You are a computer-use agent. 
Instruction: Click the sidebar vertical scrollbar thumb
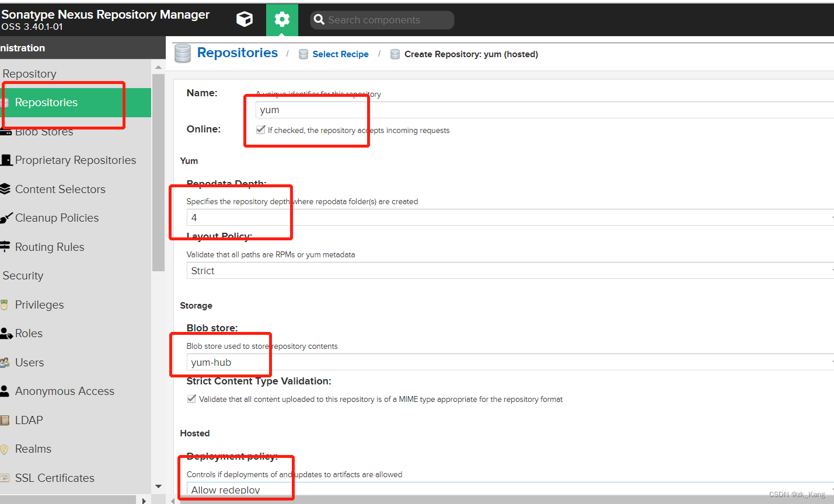[x=158, y=172]
